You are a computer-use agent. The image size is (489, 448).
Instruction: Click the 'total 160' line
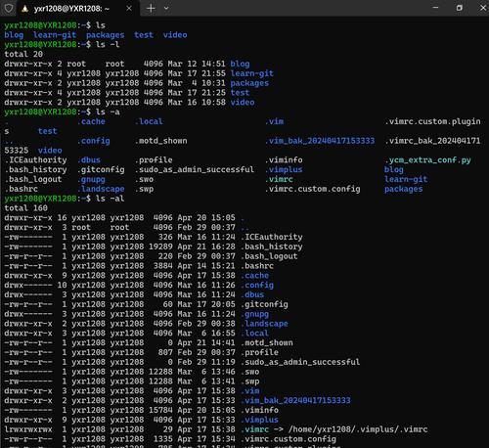(x=25, y=208)
